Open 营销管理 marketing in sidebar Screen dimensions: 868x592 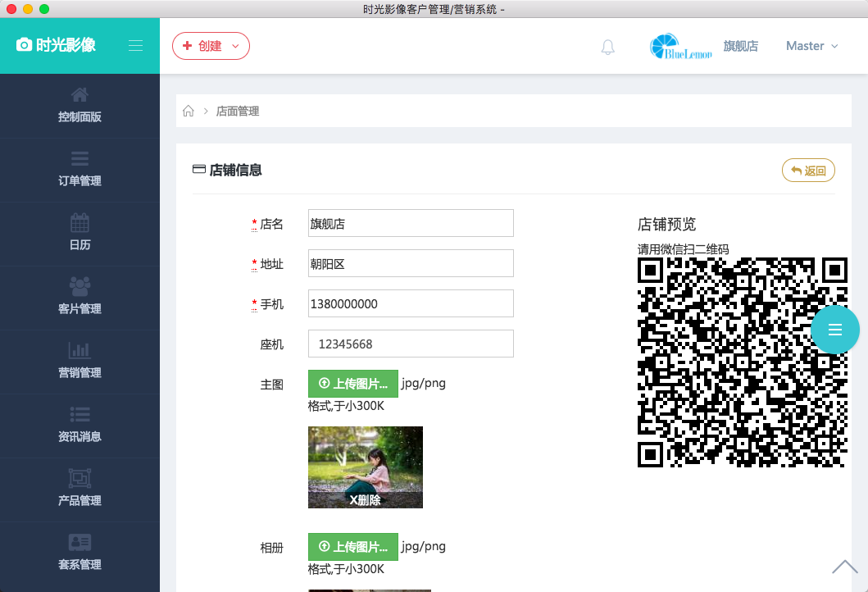coord(80,362)
